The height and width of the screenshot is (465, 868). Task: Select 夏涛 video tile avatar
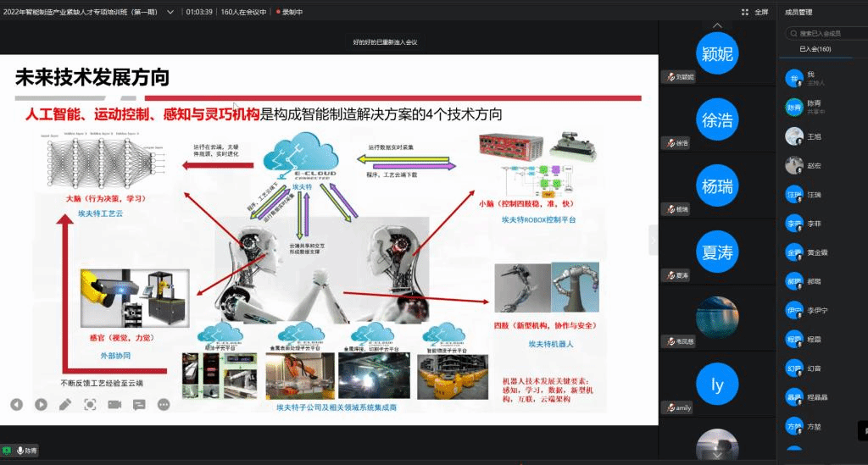(717, 252)
